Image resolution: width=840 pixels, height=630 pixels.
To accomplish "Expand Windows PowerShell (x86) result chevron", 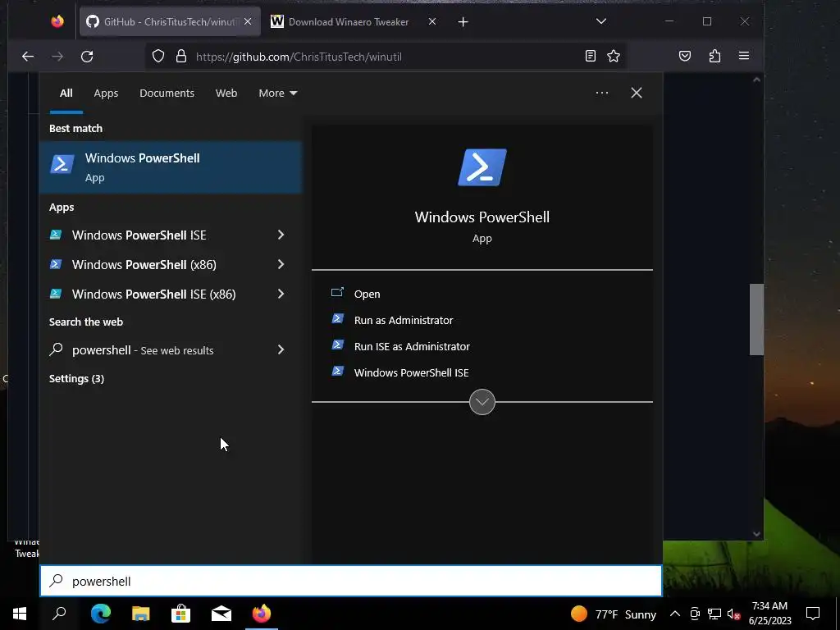I will (281, 264).
